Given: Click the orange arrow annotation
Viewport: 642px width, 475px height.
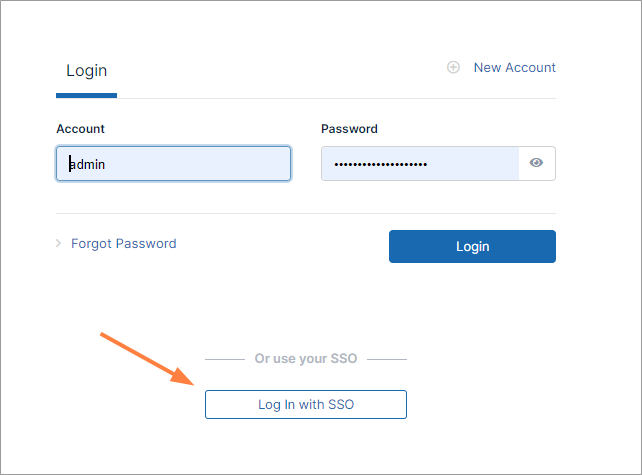Looking at the screenshot, I should [147, 358].
